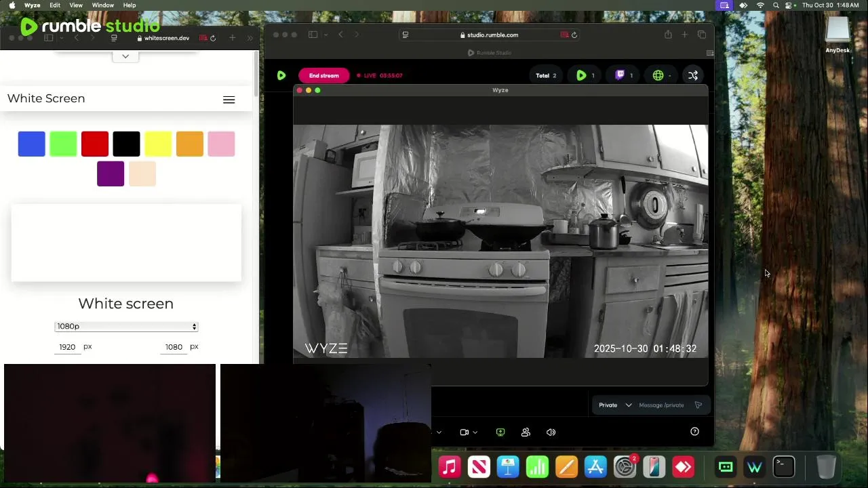Click the green globe destinations icon

[x=658, y=75]
